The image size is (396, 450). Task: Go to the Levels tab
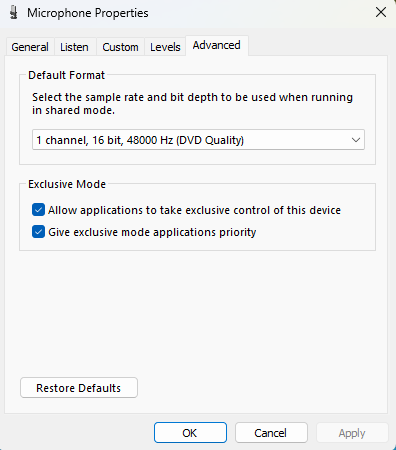click(x=165, y=47)
